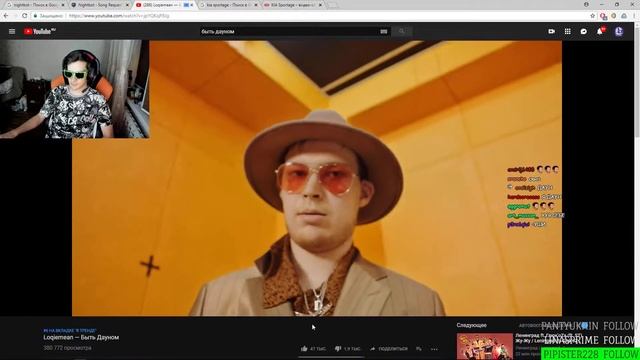Open the Chrome three-dot menu
This screenshot has width=640, height=360.
coord(635,16)
